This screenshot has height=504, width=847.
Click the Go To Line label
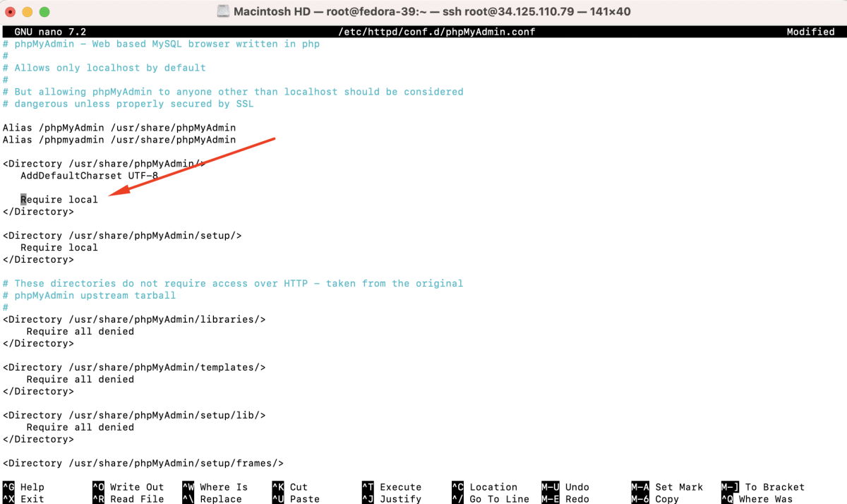[x=500, y=499]
